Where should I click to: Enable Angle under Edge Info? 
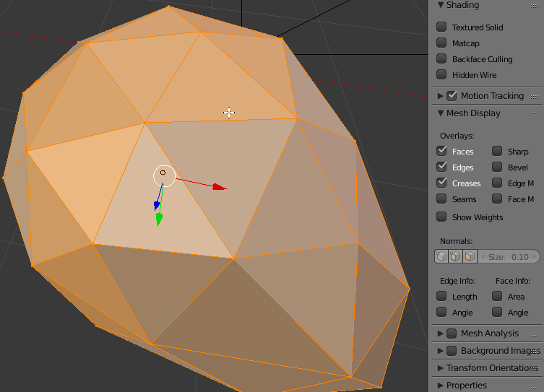point(441,312)
